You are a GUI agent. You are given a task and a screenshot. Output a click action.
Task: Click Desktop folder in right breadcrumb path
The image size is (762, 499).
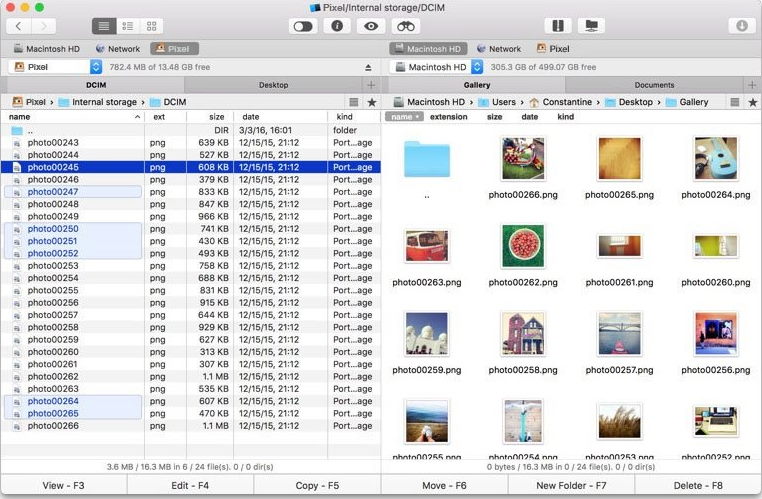(x=629, y=102)
